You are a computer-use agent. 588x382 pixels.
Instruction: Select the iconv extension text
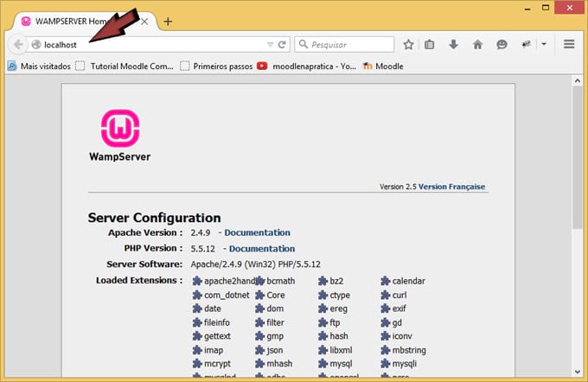coord(402,336)
